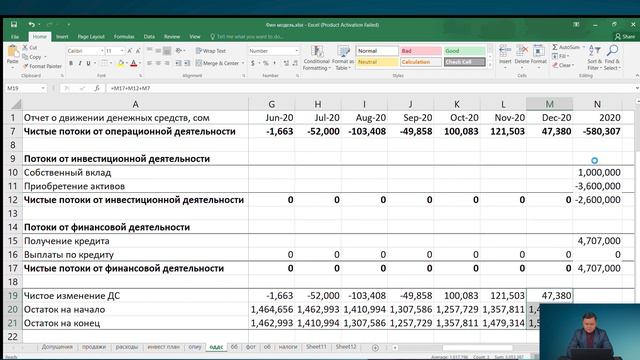
Task: Decrease indent in the Alignment group
Action: (x=178, y=63)
